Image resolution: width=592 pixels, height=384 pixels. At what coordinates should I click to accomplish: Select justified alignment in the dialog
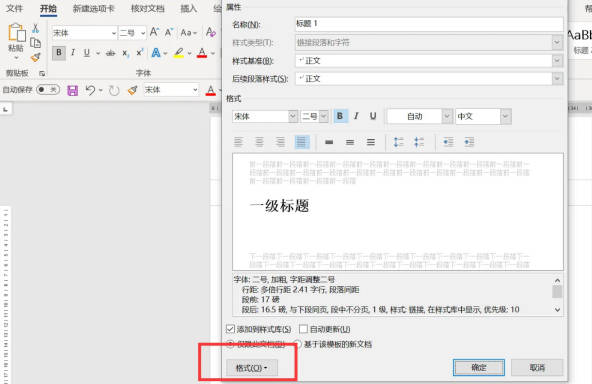(302, 142)
